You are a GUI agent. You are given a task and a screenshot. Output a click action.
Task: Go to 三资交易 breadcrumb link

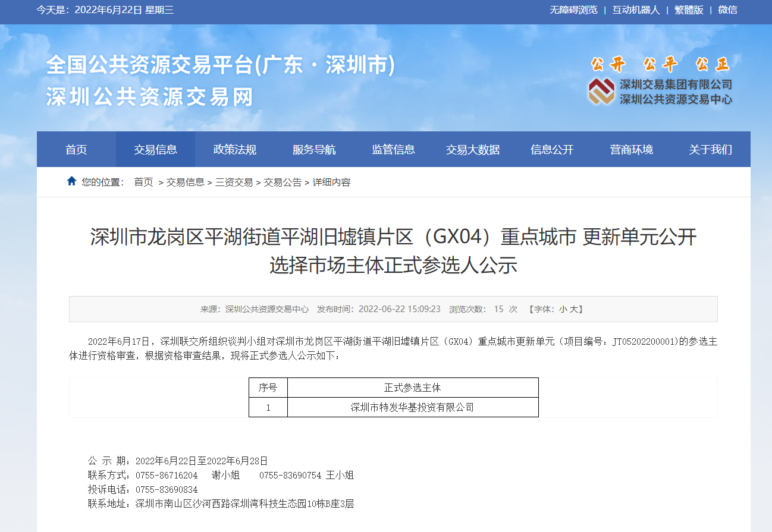tap(234, 182)
